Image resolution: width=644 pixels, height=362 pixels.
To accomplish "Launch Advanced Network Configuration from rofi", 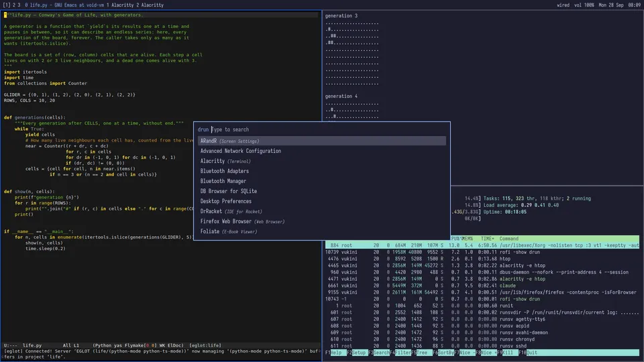I will (x=321, y=151).
